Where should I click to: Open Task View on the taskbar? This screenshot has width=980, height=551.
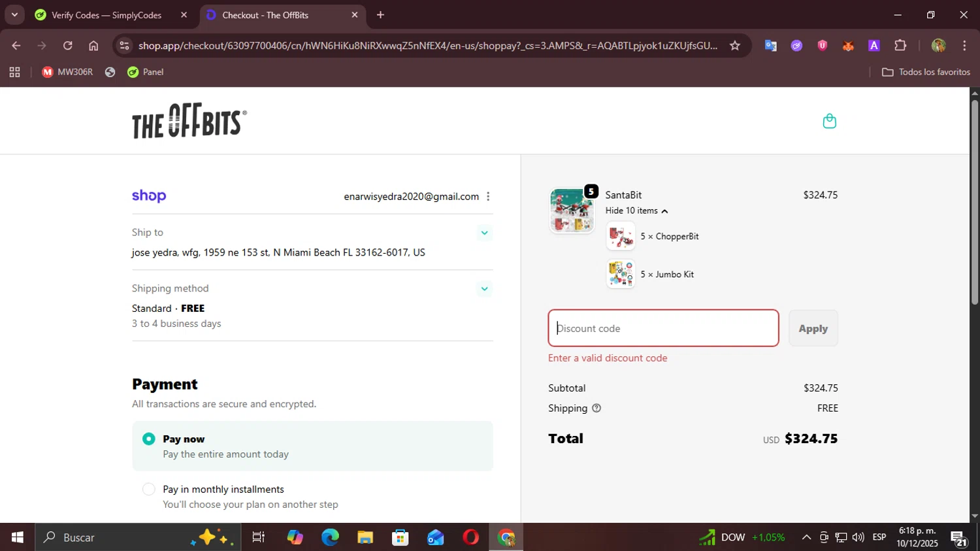pyautogui.click(x=259, y=537)
